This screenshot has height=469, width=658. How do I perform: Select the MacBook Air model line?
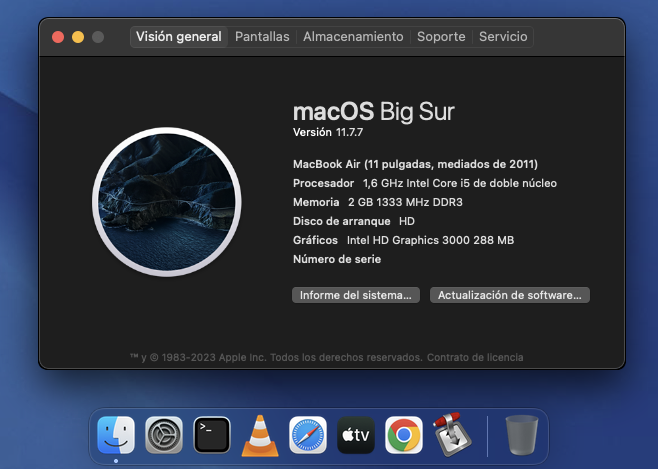tap(415, 164)
